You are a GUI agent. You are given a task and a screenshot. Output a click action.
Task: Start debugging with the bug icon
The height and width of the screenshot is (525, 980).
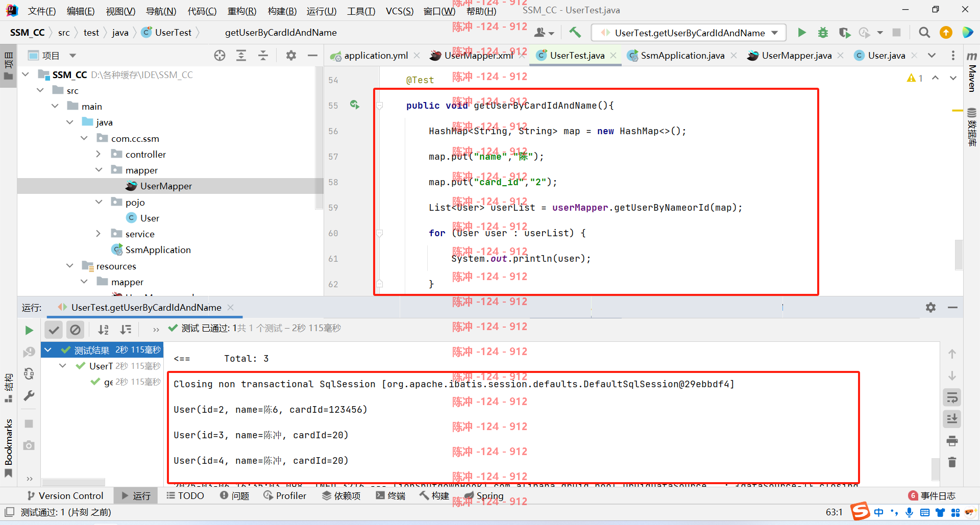823,33
